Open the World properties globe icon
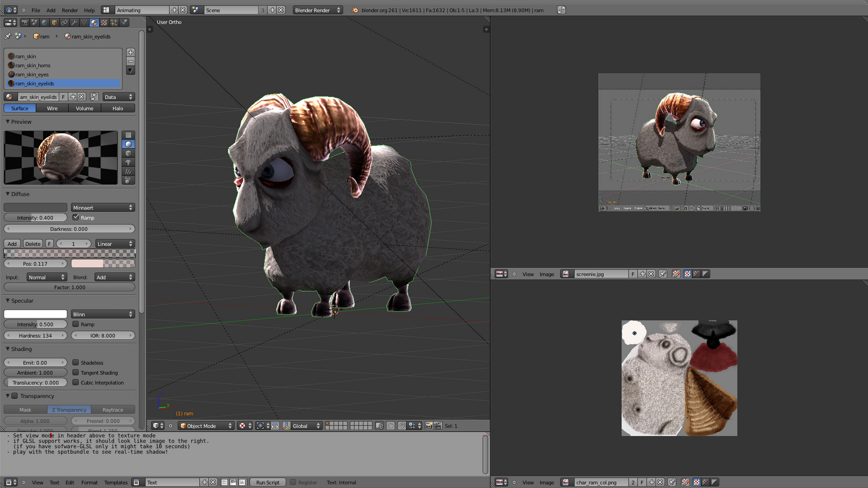 44,23
